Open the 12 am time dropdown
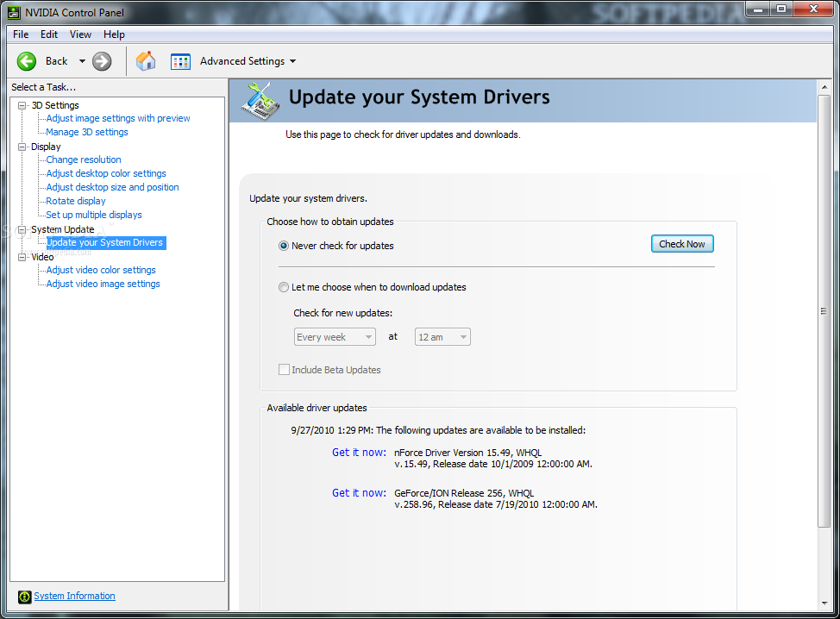This screenshot has width=840, height=619. tap(442, 337)
